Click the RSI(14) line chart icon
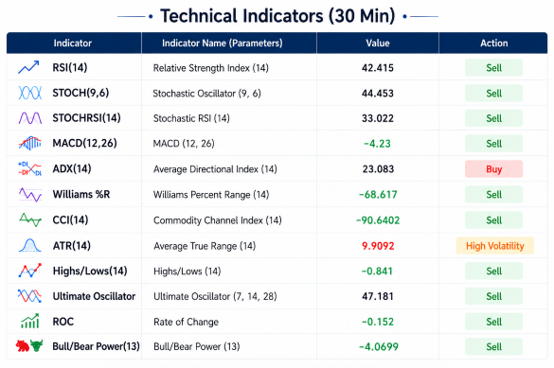The height and width of the screenshot is (368, 554). click(29, 67)
